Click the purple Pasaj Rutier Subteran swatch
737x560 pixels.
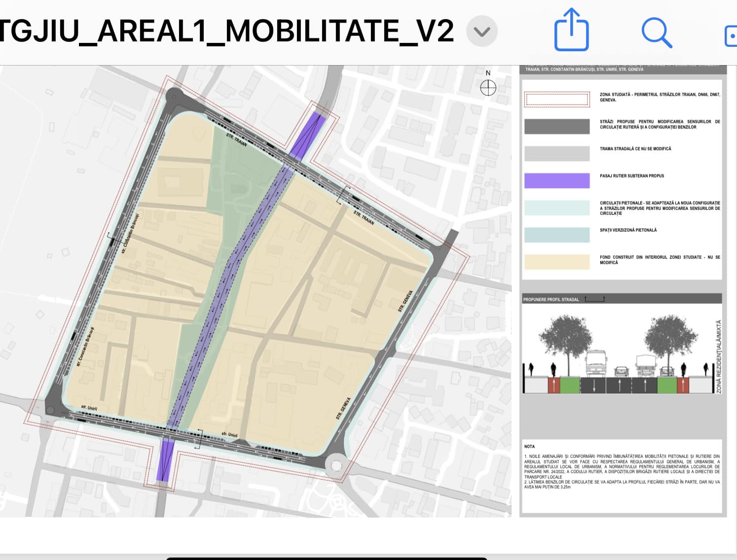click(x=556, y=180)
